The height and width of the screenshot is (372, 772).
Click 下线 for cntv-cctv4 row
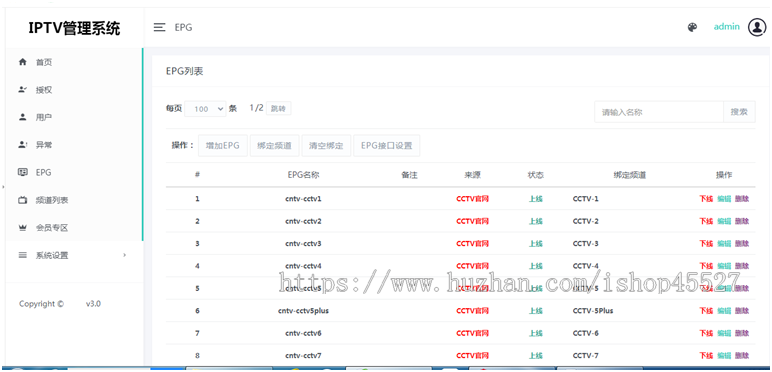(x=706, y=266)
